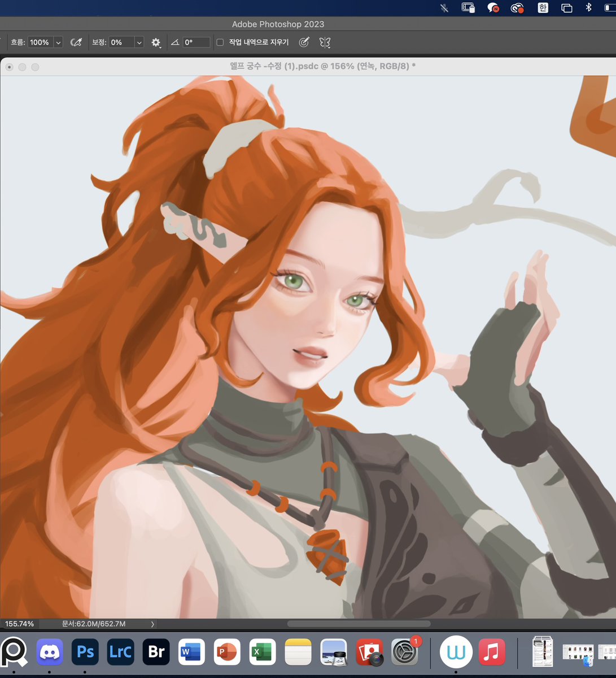
Task: Open smoothing options gear icon
Action: coord(156,42)
